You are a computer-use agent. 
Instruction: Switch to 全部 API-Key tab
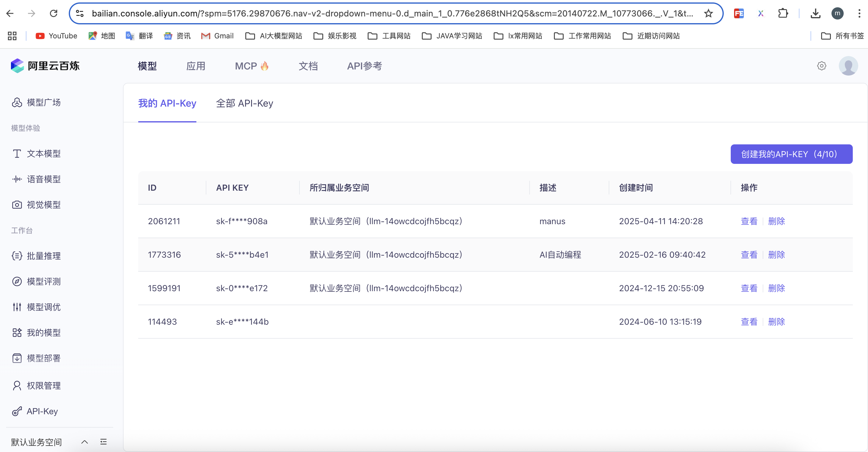tap(244, 103)
